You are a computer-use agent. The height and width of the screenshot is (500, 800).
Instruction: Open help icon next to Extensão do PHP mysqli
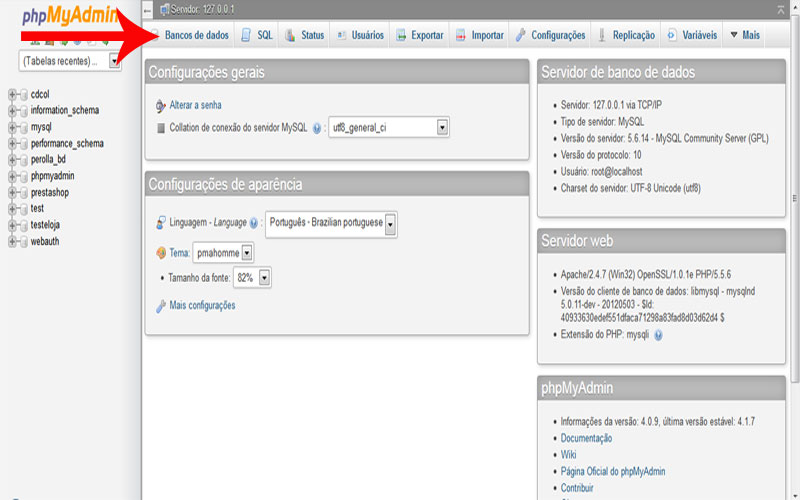pyautogui.click(x=658, y=335)
